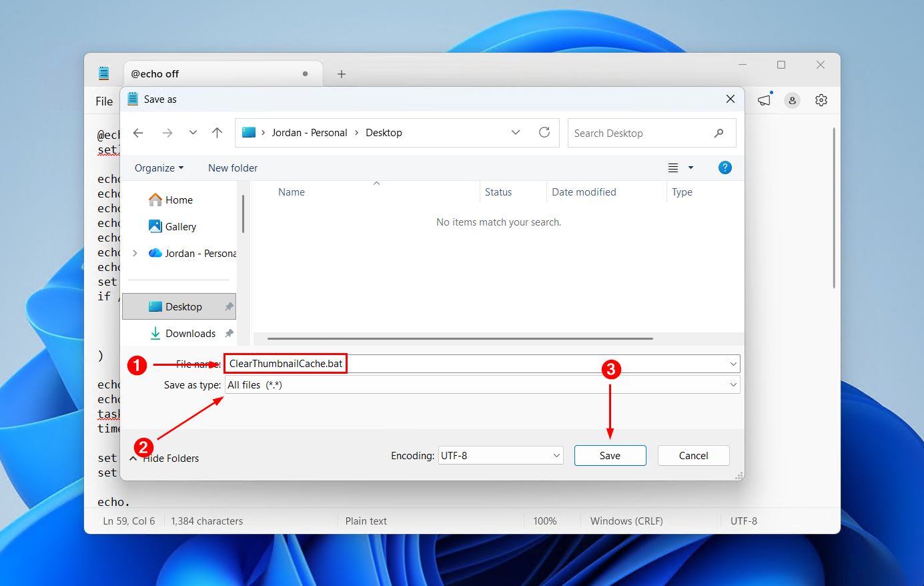Select Downloads in the navigation pane
The height and width of the screenshot is (586, 924).
point(190,334)
